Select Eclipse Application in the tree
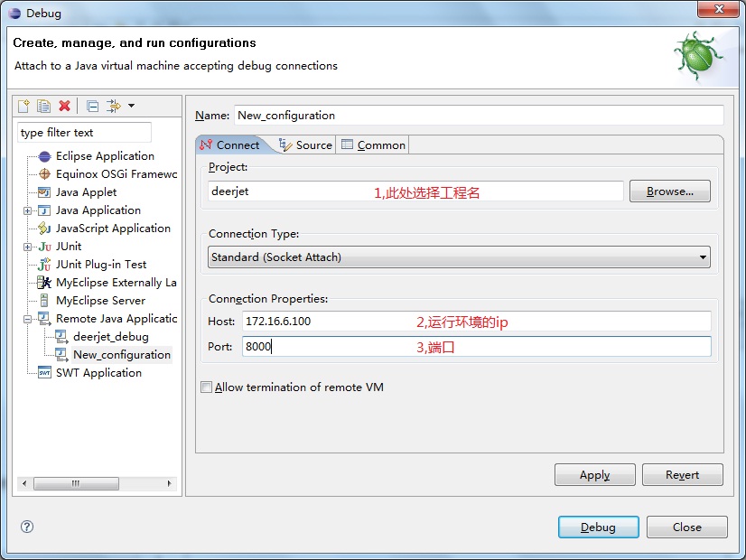 pos(105,156)
